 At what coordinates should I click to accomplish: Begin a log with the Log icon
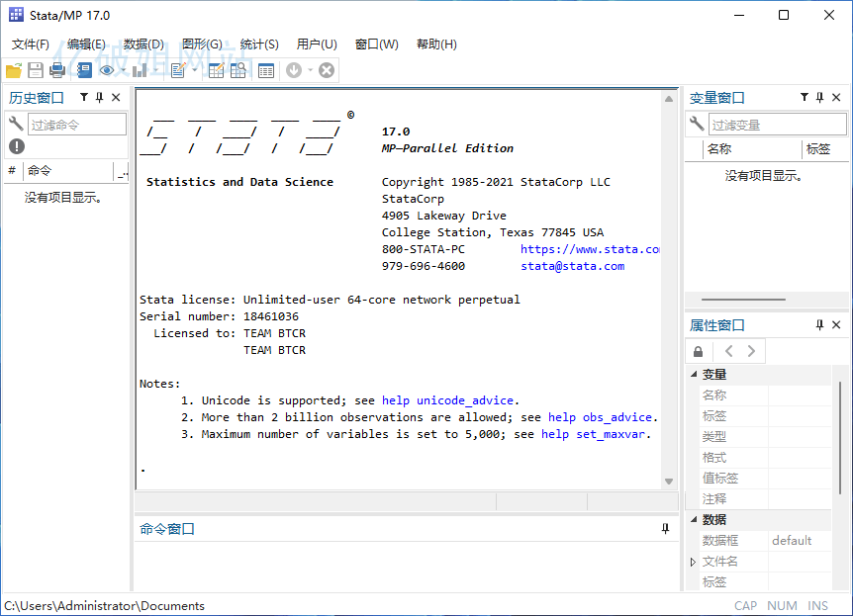coord(84,69)
